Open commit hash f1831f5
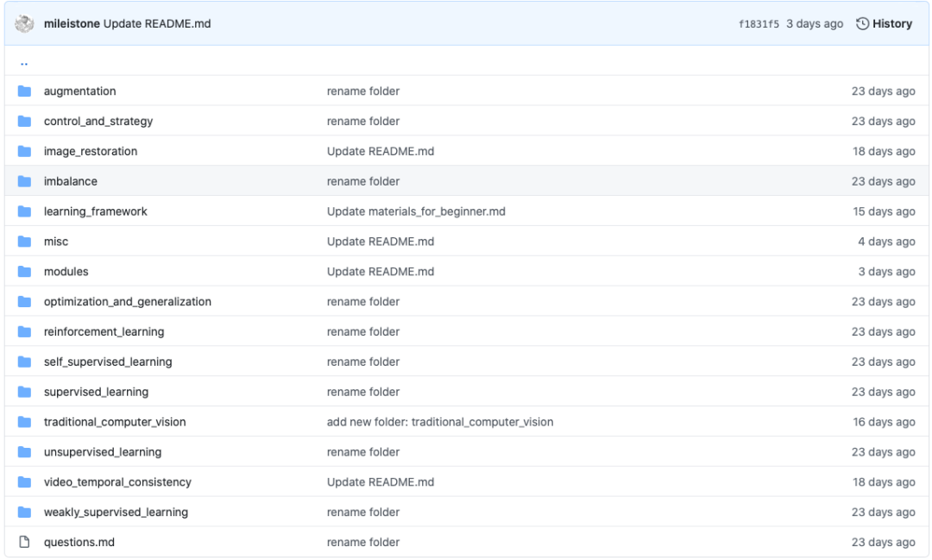The image size is (932, 560). coord(759,24)
